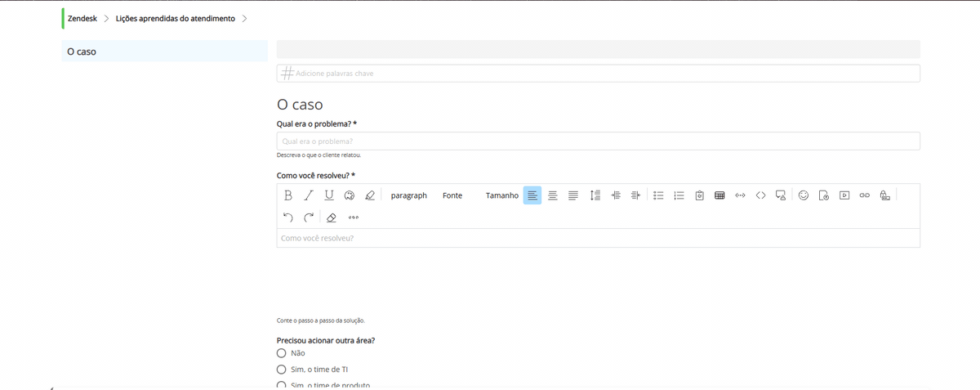This screenshot has height=390, width=980.
Task: Justify the text alignment
Action: [573, 195]
